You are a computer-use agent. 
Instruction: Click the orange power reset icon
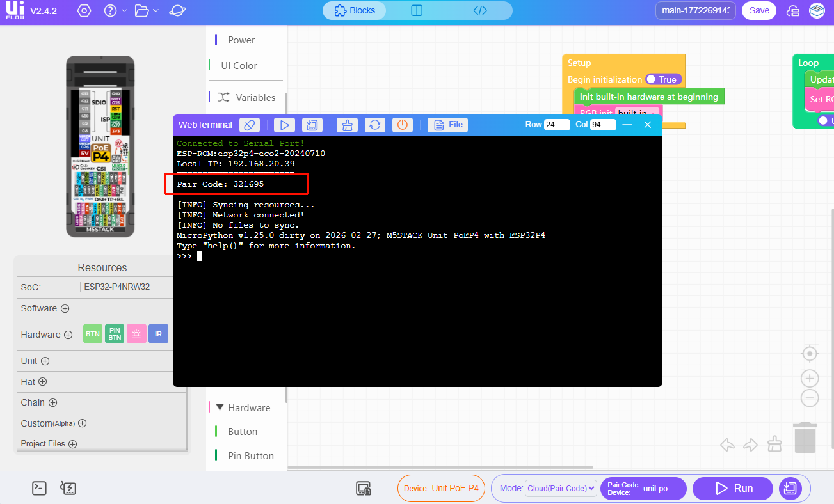402,125
